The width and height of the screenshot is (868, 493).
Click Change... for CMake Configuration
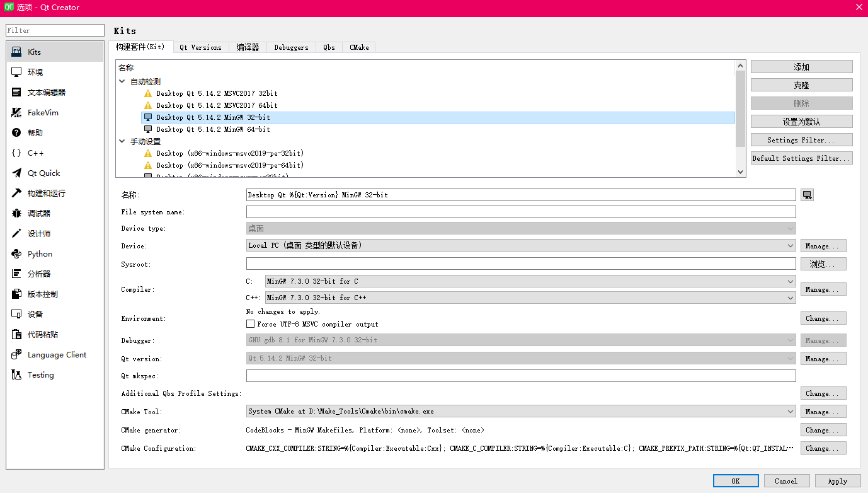tap(823, 448)
